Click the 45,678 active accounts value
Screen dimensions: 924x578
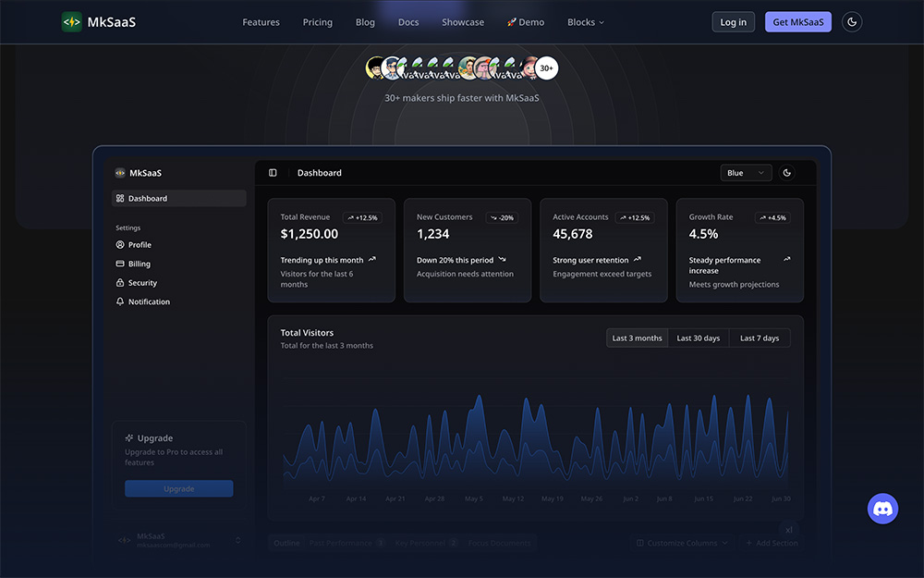coord(573,234)
